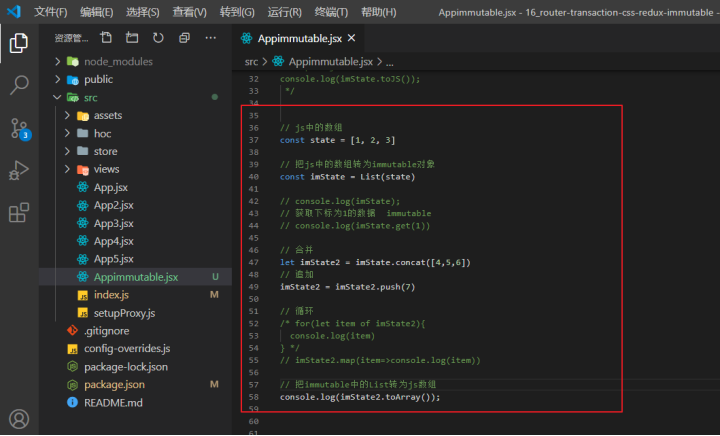Place cursor on 'const state = [1, 2, 3]'
720x436 pixels.
[x=338, y=140]
